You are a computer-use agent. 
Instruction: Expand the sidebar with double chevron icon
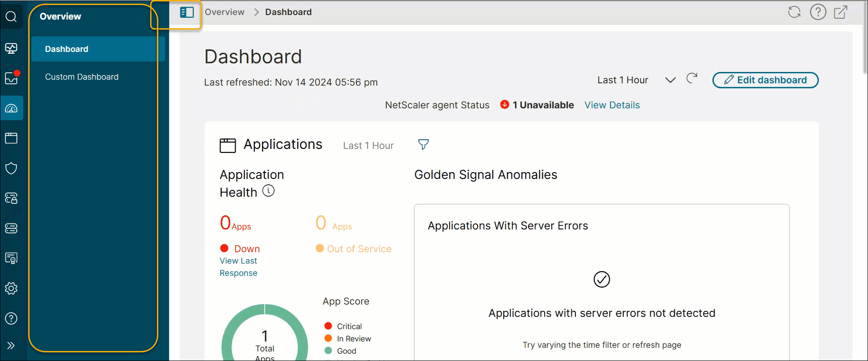11,346
